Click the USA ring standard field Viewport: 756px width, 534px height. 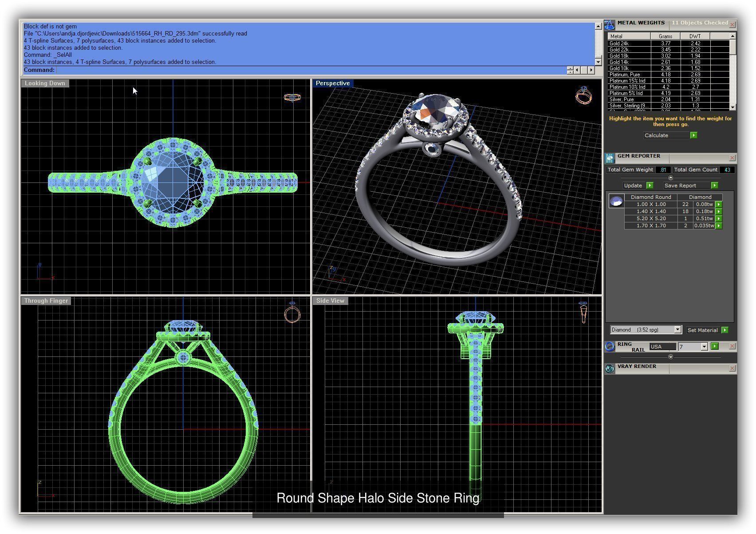click(x=663, y=347)
